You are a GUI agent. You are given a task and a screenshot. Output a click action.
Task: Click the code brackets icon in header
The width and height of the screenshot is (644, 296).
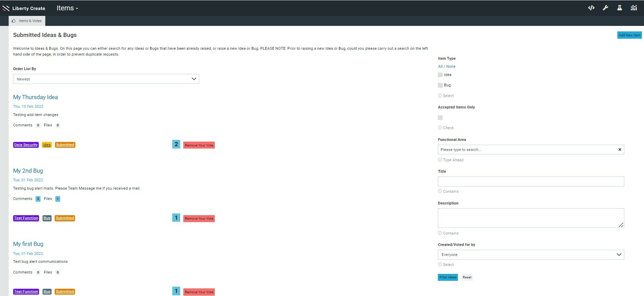tap(591, 8)
